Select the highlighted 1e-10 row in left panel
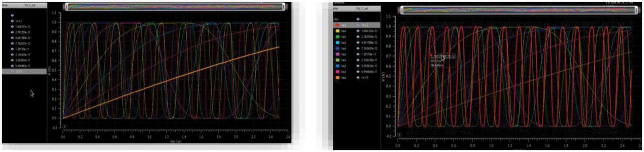The image size is (644, 152). (23, 71)
